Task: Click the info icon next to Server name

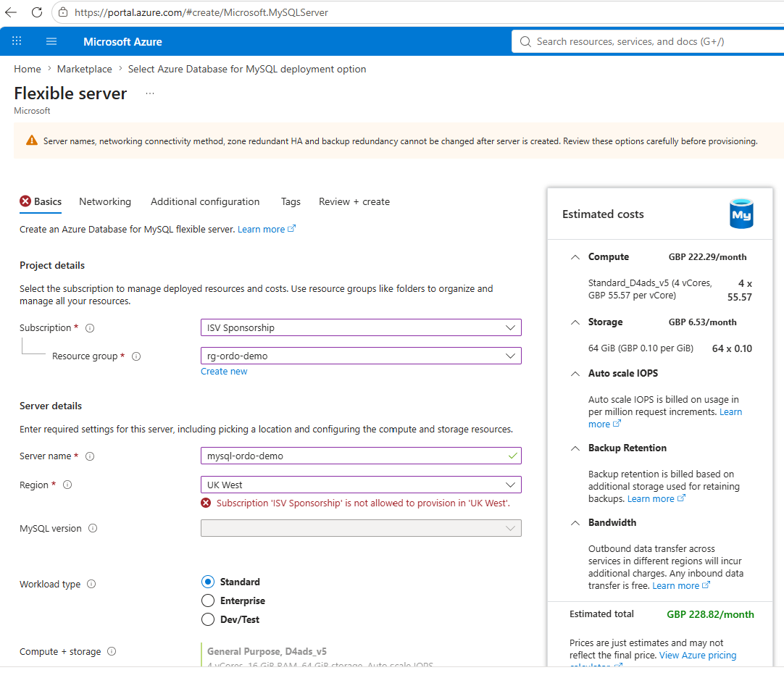Action: (90, 456)
